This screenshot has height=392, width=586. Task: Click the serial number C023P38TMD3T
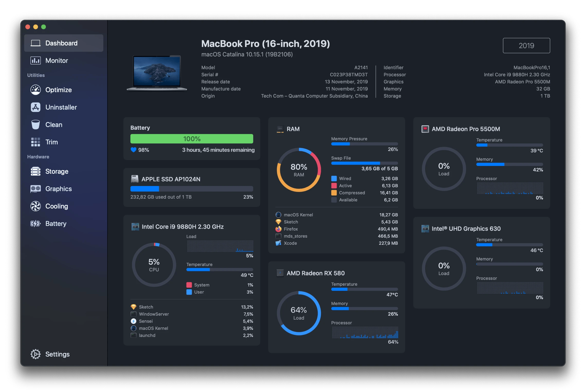[x=349, y=75]
